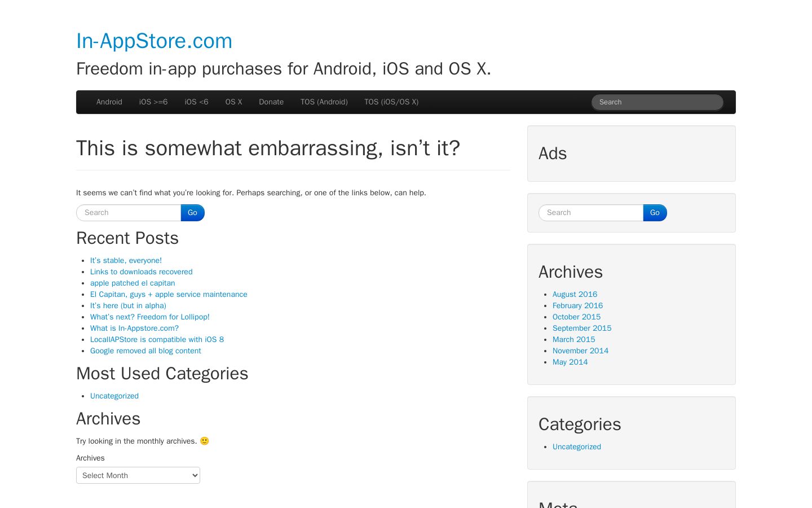Click the In-AppStore.com site title
812x508 pixels.
tap(154, 41)
